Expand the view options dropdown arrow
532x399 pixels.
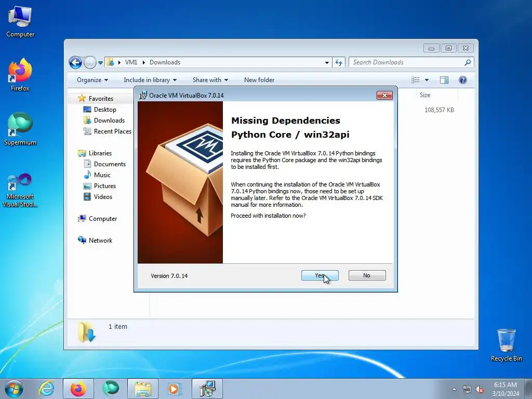[x=427, y=80]
